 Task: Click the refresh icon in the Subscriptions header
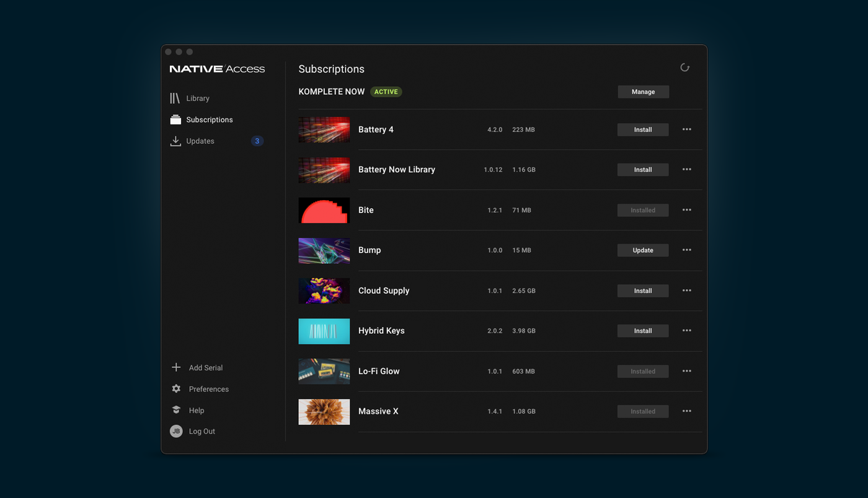684,68
